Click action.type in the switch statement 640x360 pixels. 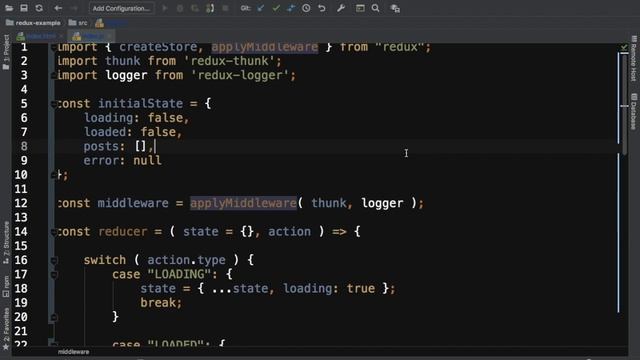click(x=186, y=260)
